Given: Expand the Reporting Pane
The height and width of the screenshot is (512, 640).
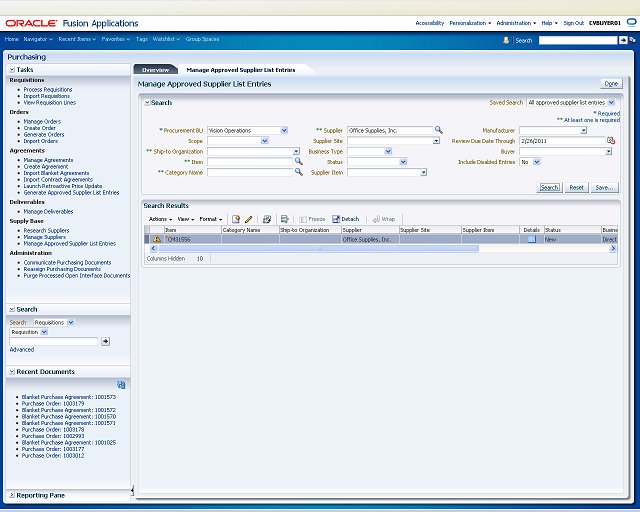Looking at the screenshot, I should pyautogui.click(x=12, y=495).
